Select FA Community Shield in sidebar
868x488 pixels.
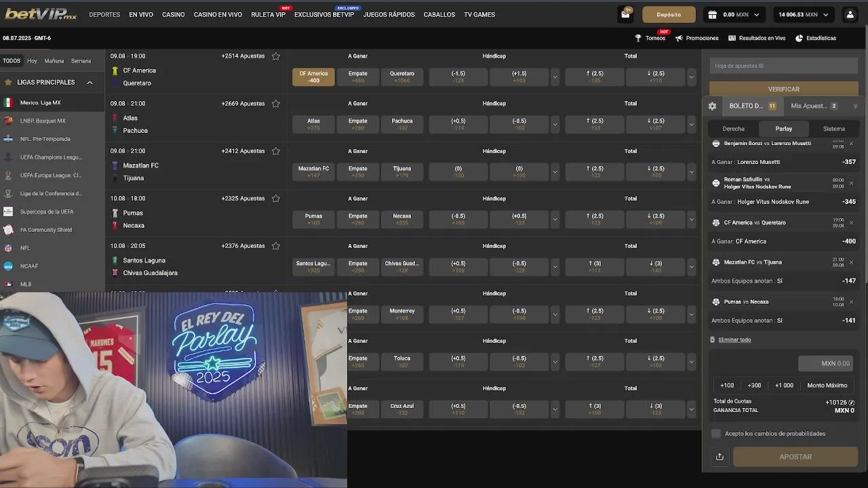pyautogui.click(x=52, y=230)
